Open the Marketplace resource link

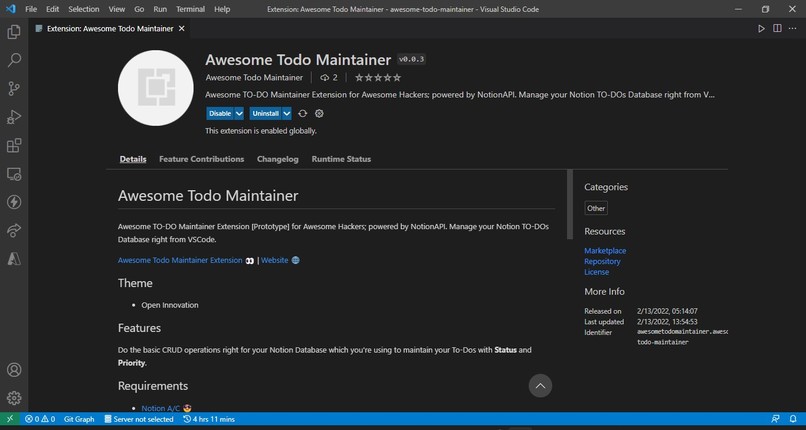[x=605, y=251]
